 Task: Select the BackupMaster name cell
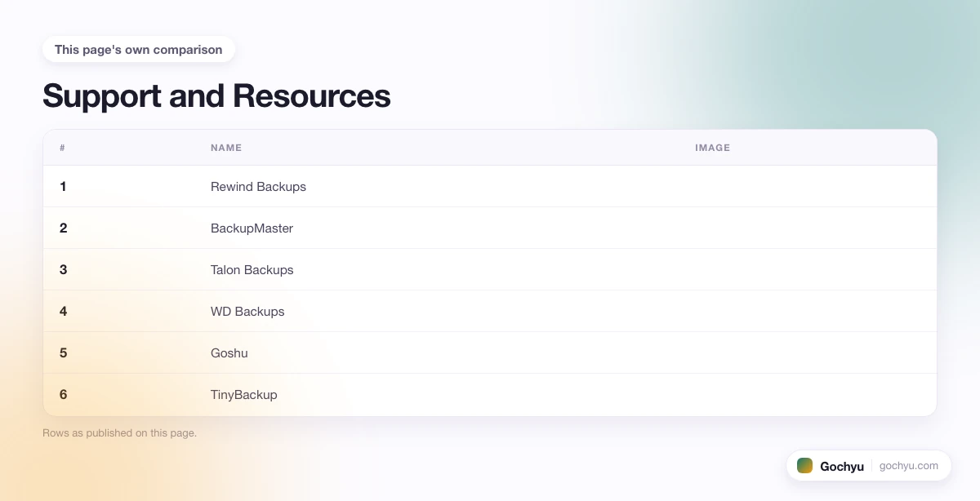tap(252, 228)
